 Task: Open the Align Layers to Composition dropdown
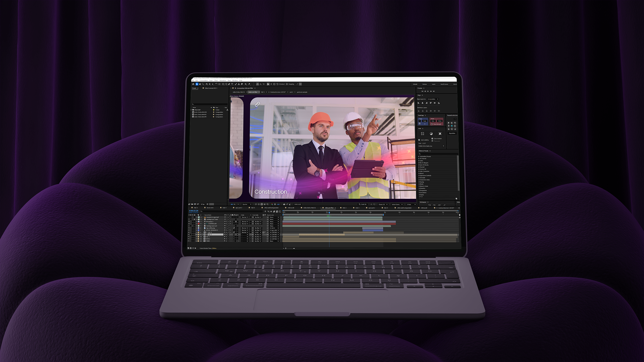pyautogui.click(x=433, y=99)
